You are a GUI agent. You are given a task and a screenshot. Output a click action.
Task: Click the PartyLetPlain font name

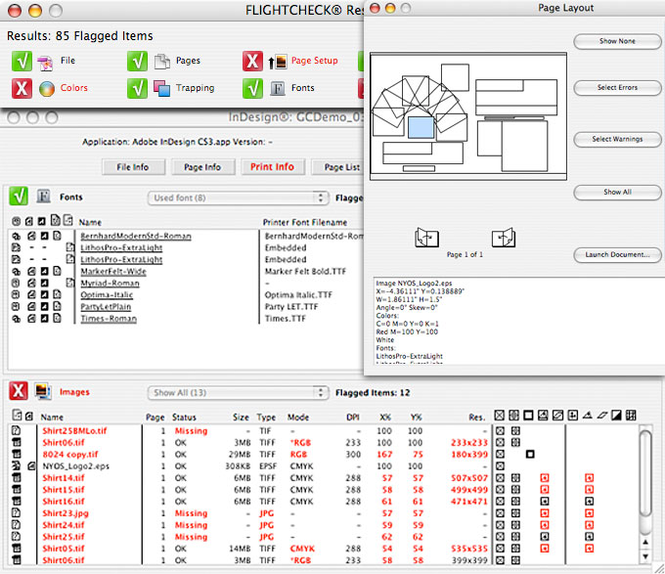point(106,307)
